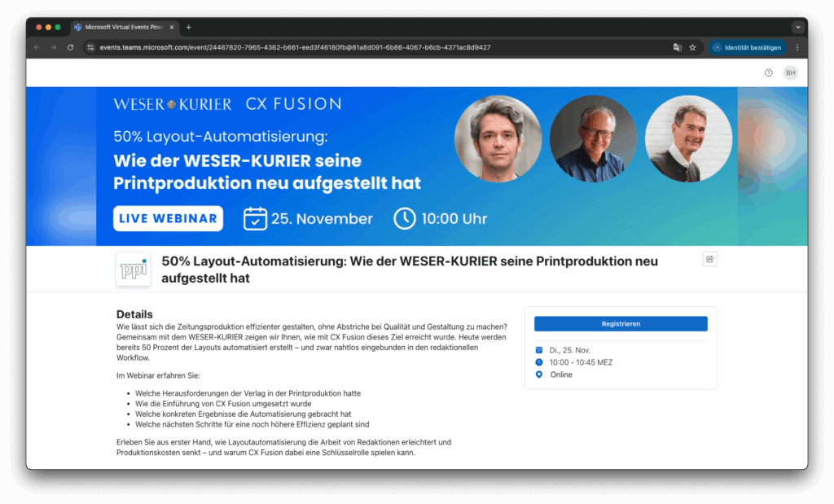834x504 pixels.
Task: Bookmark this page with the star icon
Action: 692,47
